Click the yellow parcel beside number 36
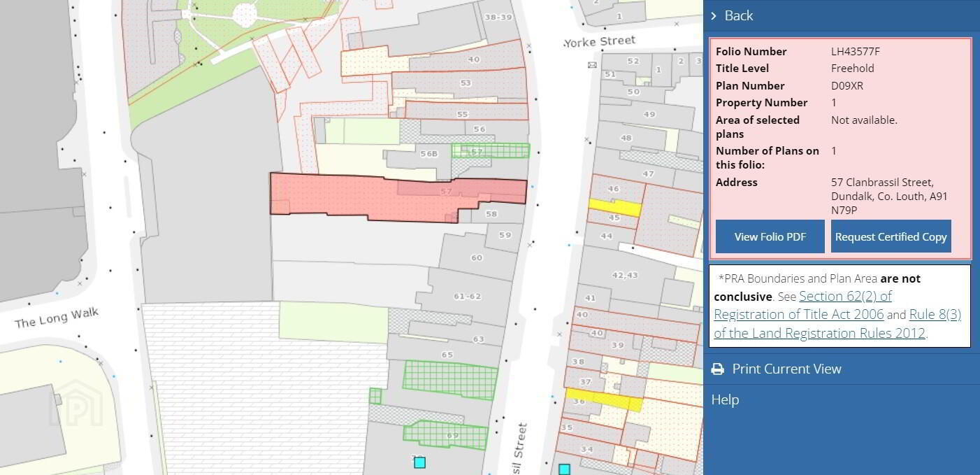The image size is (980, 475). (603, 399)
